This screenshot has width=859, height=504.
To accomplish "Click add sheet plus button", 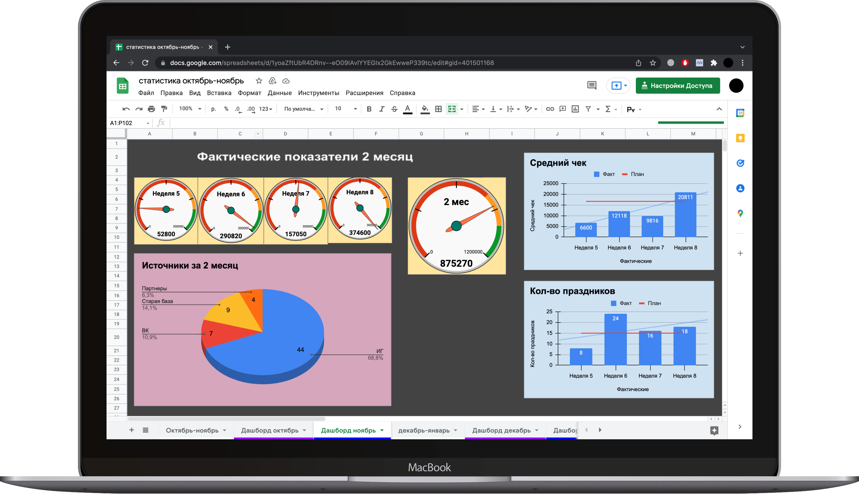I will (131, 430).
